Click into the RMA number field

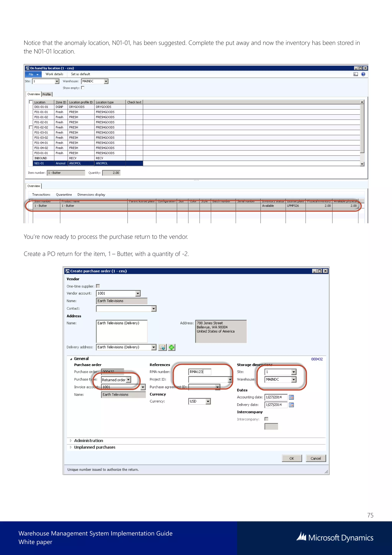[200, 372]
